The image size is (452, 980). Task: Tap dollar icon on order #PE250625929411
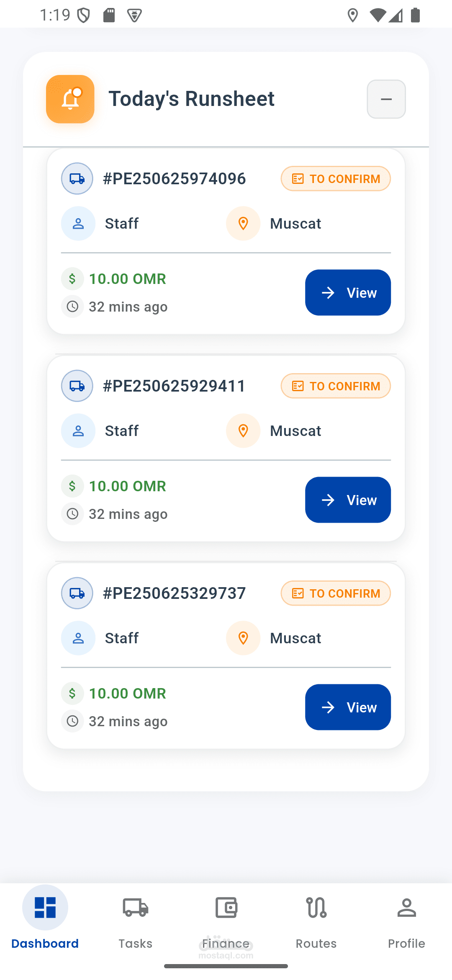72,486
